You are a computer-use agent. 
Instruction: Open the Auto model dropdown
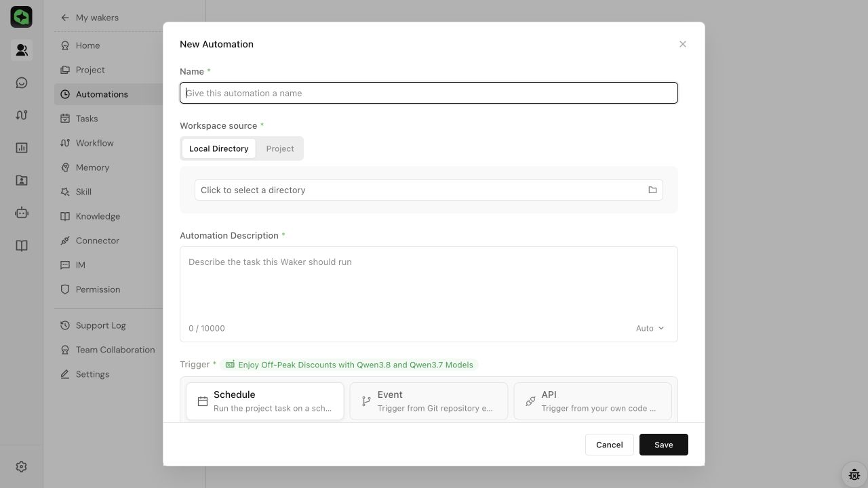click(x=650, y=328)
